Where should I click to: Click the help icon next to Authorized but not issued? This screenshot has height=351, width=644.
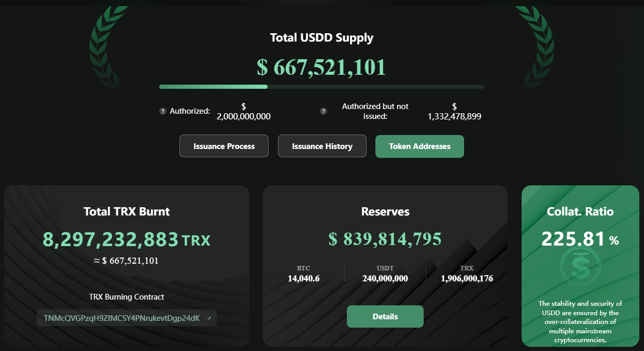324,111
